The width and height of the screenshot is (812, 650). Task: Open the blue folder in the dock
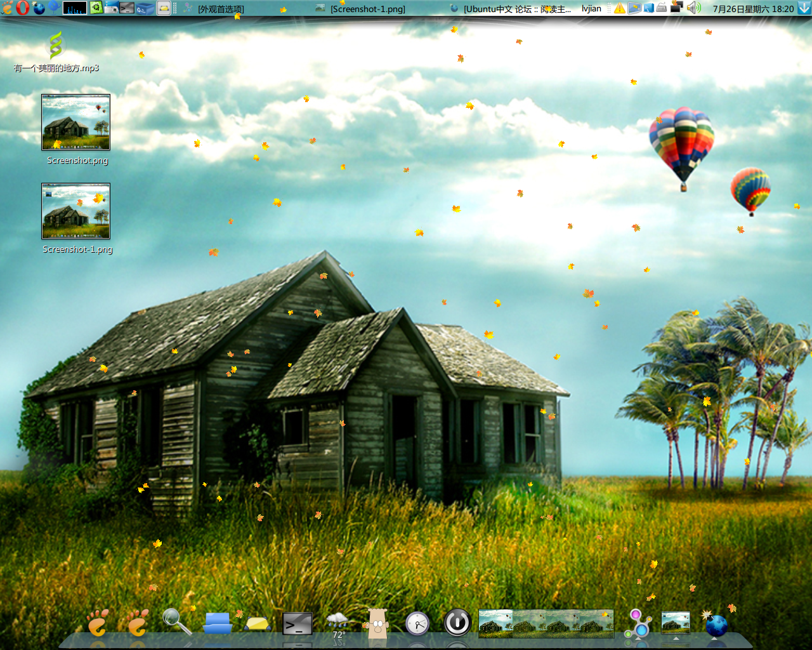point(218,623)
